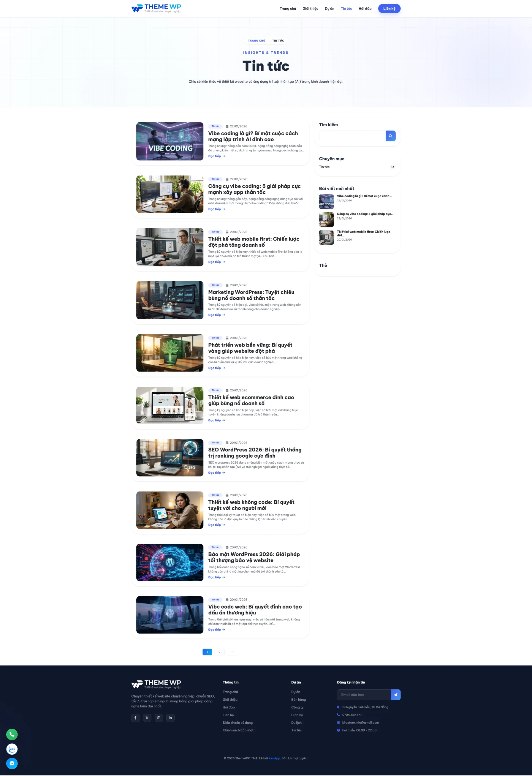
Task: Open the LinkedIn footer icon
Action: (170, 717)
